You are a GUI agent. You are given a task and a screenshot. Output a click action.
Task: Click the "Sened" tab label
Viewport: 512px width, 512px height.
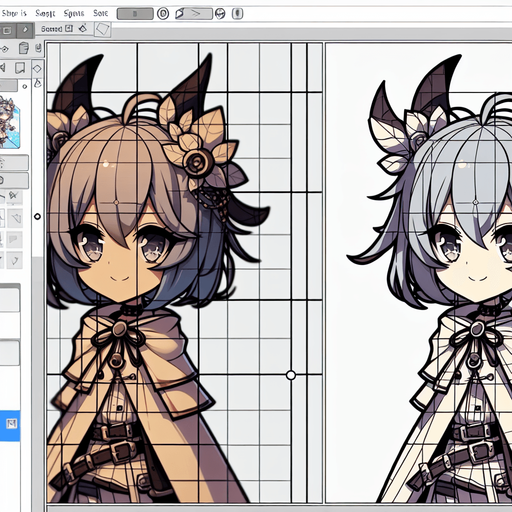click(x=52, y=29)
